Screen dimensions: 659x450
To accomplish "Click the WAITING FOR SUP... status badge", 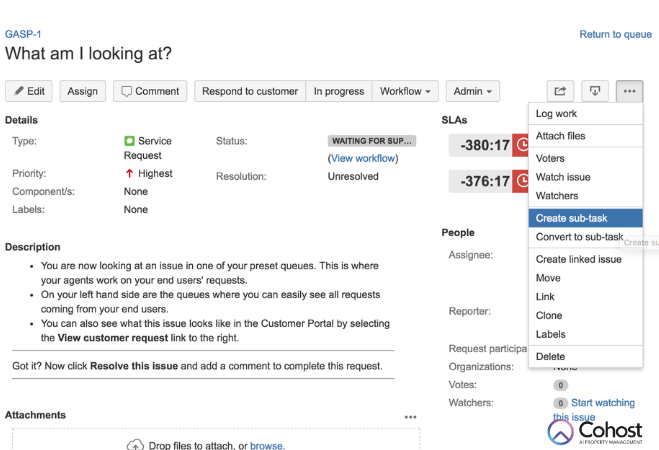I will coord(372,141).
